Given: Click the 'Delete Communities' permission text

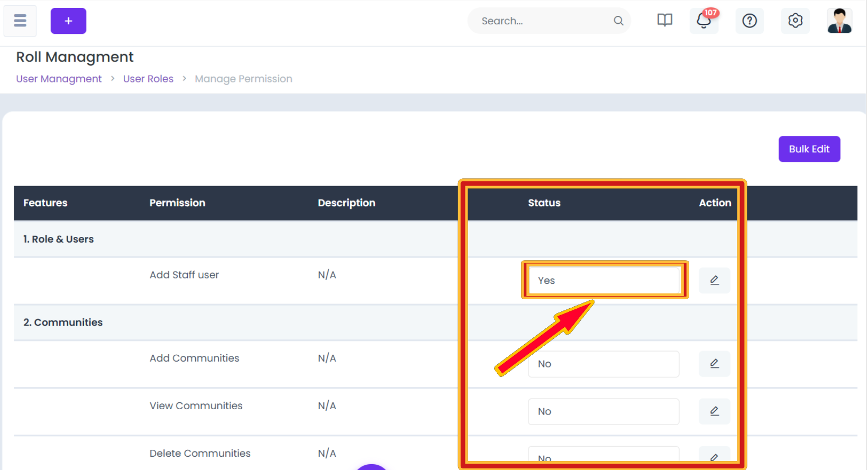Looking at the screenshot, I should (x=200, y=454).
